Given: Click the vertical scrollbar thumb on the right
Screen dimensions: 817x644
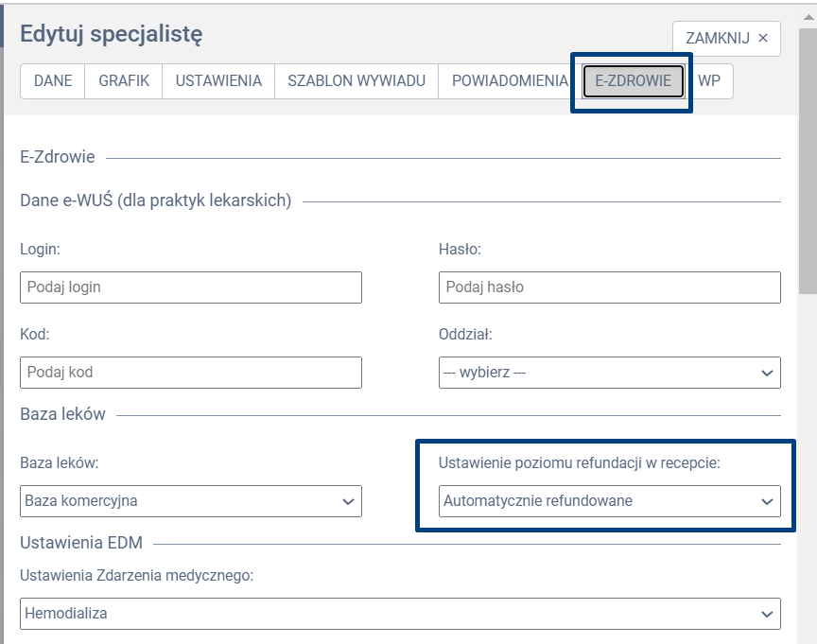Looking at the screenshot, I should pos(808,161).
